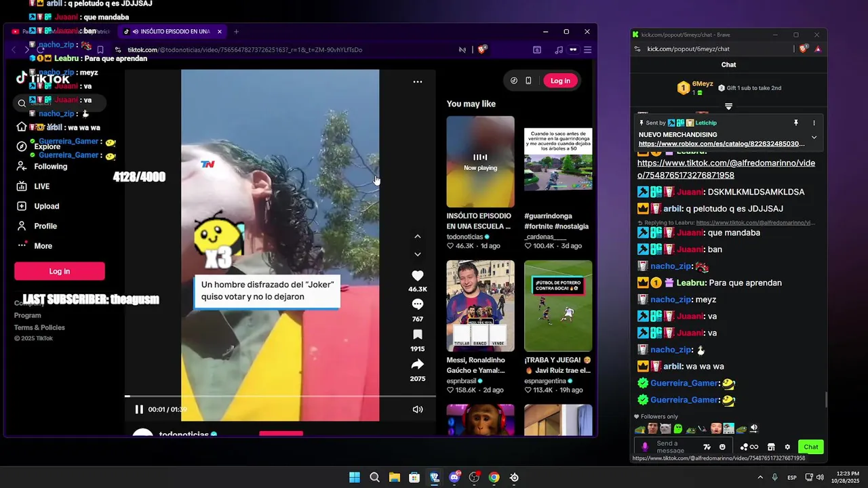Click the TikTok coin icon beside phone
The width and height of the screenshot is (868, 488).
tap(514, 81)
